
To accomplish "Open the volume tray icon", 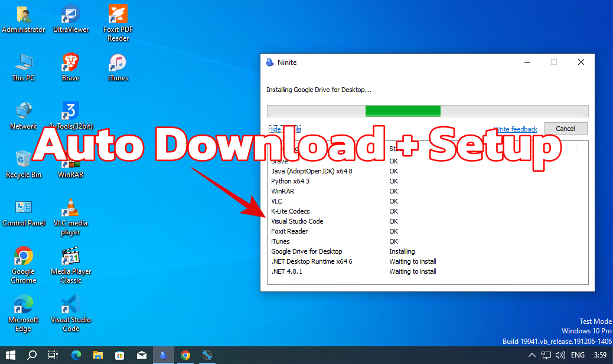I will [x=560, y=355].
